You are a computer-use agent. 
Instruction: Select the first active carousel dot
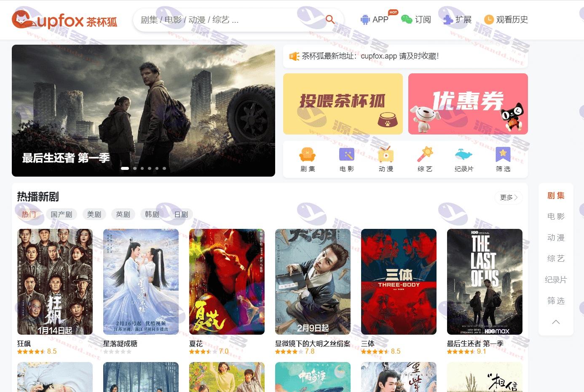pyautogui.click(x=125, y=168)
